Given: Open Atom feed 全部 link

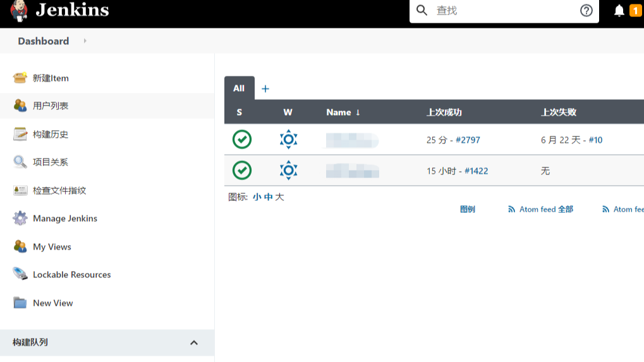Looking at the screenshot, I should (546, 209).
